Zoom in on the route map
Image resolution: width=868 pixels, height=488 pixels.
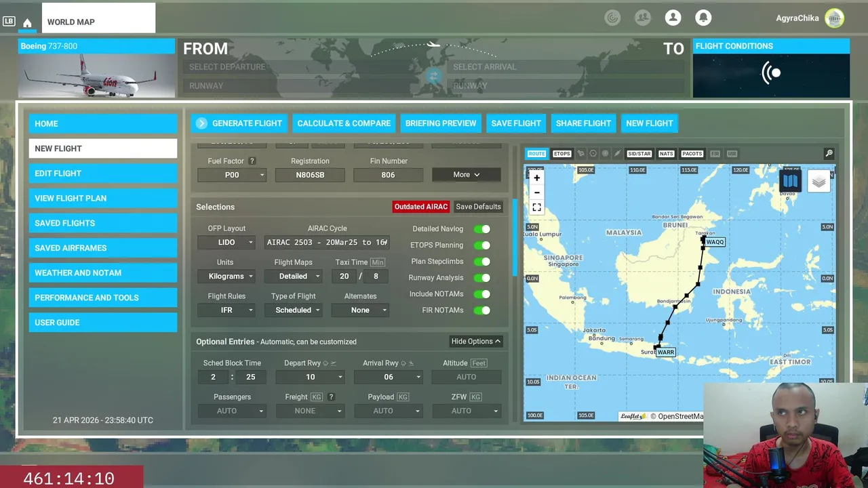[x=536, y=178]
